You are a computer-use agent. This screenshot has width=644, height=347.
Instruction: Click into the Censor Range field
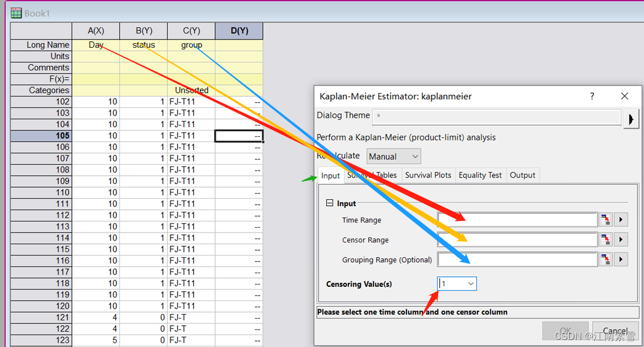click(x=517, y=240)
